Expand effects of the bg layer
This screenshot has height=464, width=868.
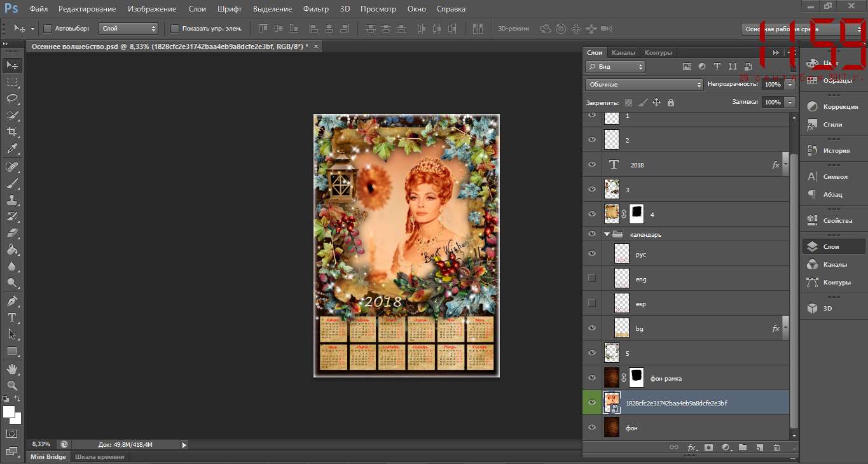point(786,328)
